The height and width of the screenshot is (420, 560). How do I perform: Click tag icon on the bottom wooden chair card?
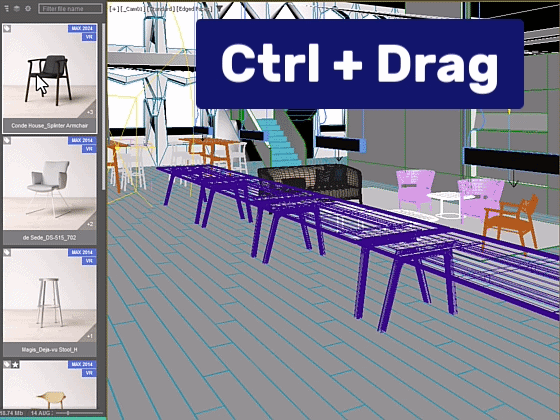click(7, 365)
